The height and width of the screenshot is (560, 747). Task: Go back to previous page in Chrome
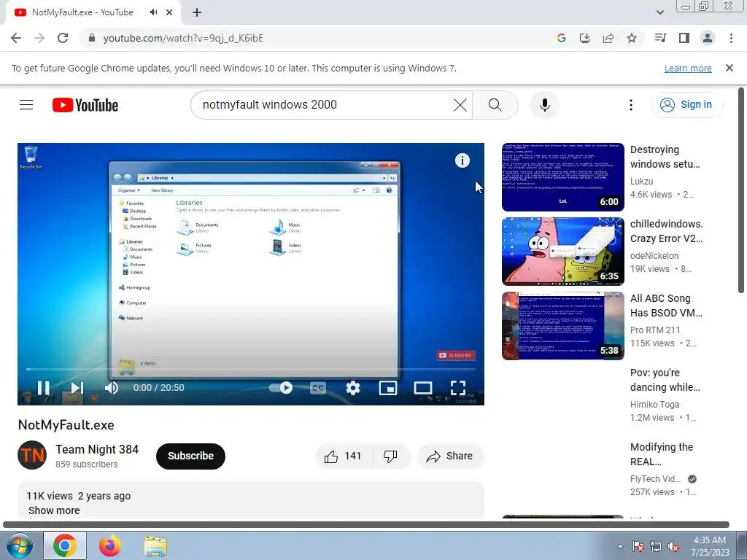coord(16,38)
